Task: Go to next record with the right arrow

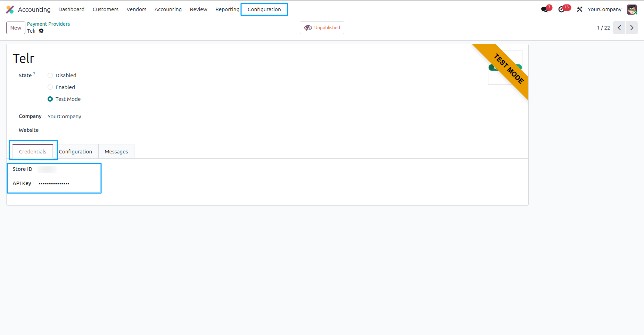Action: click(x=631, y=27)
